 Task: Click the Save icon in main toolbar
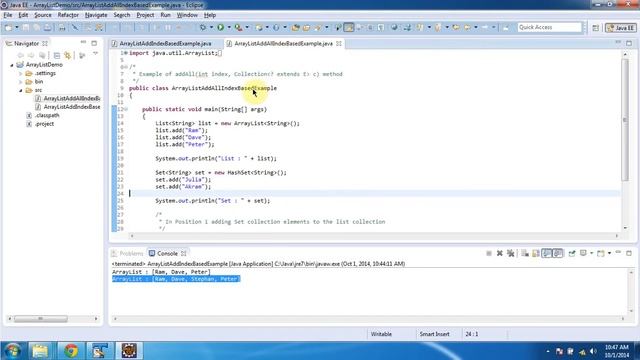[26, 27]
